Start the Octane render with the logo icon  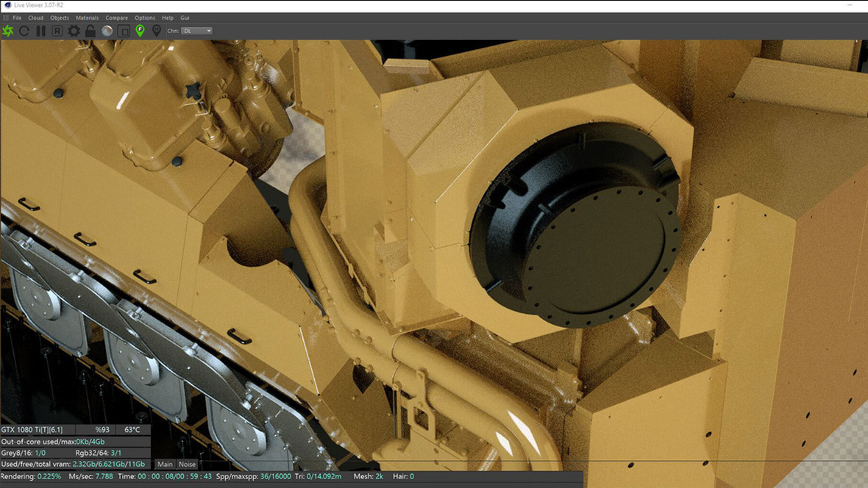[x=7, y=31]
